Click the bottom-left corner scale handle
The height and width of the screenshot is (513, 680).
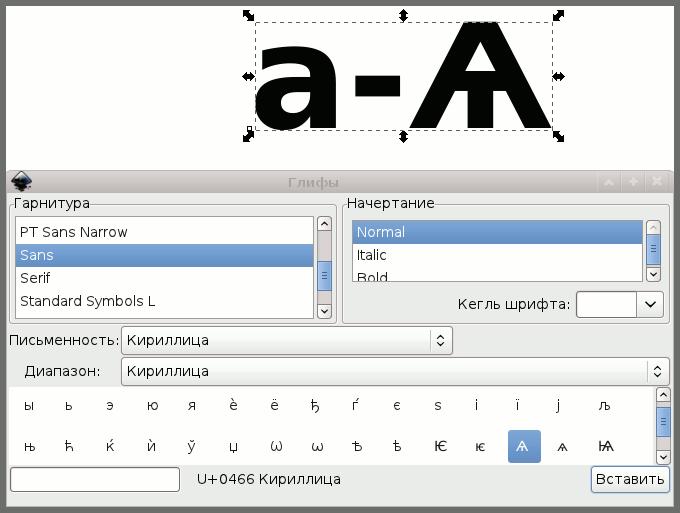(248, 136)
